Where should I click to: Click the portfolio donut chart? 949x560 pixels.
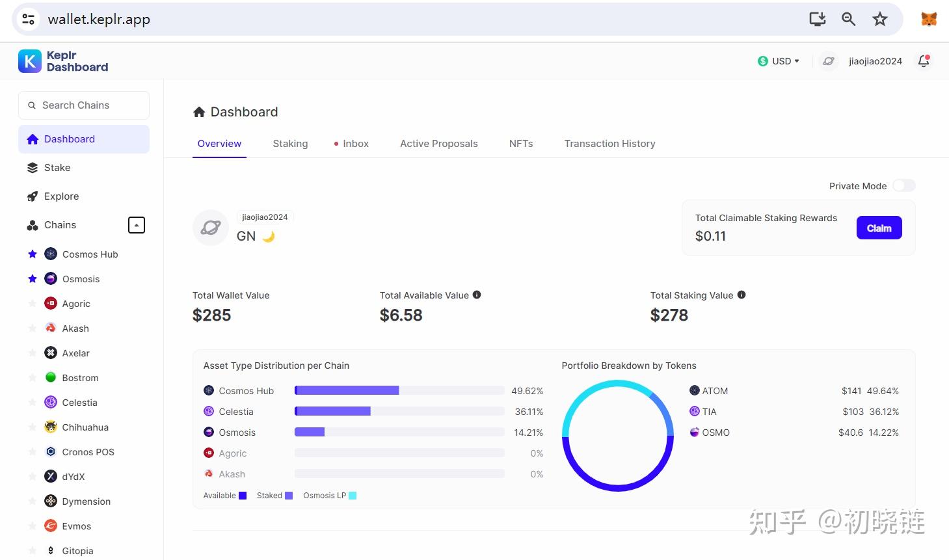coord(618,436)
